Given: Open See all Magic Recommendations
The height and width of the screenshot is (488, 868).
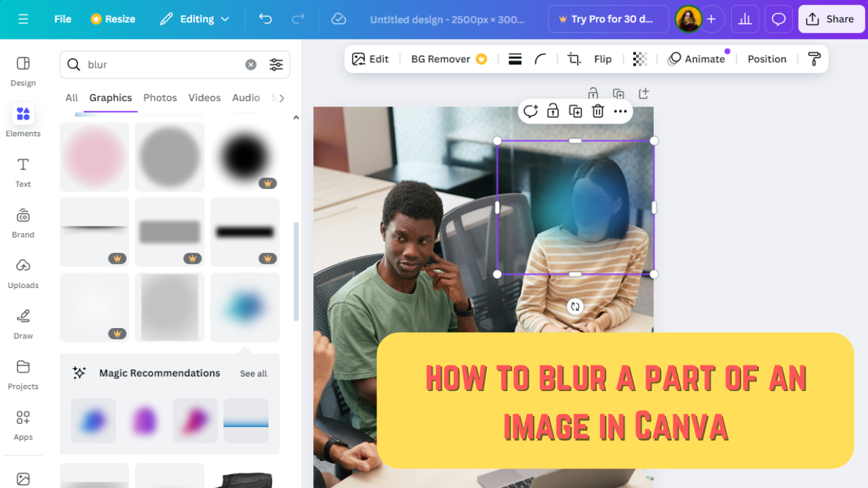Looking at the screenshot, I should (253, 373).
